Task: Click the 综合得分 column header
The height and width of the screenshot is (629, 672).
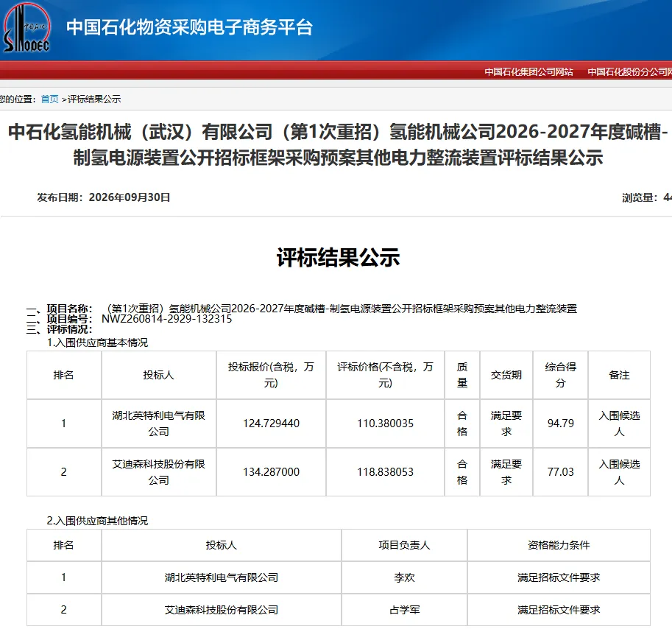Action: [561, 375]
